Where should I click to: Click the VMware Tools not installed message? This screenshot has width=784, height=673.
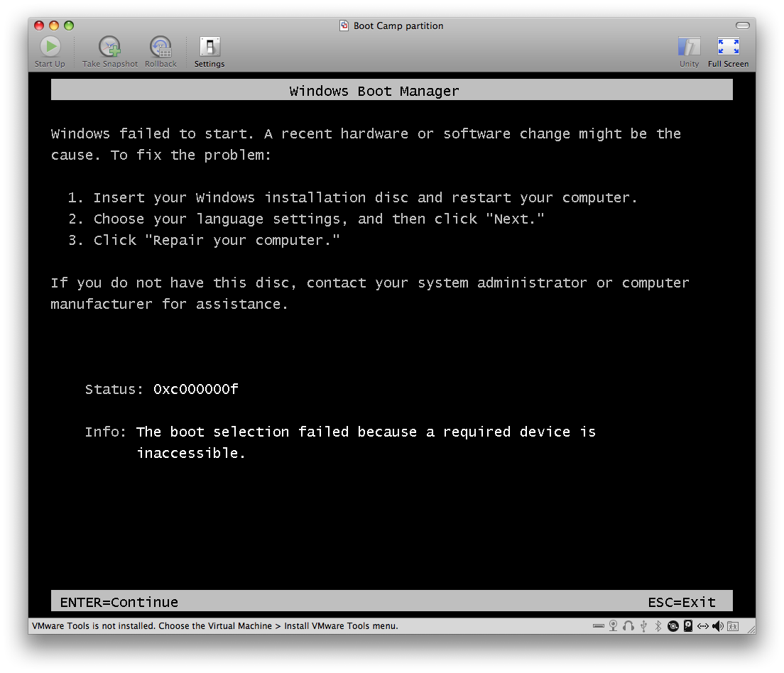click(215, 626)
